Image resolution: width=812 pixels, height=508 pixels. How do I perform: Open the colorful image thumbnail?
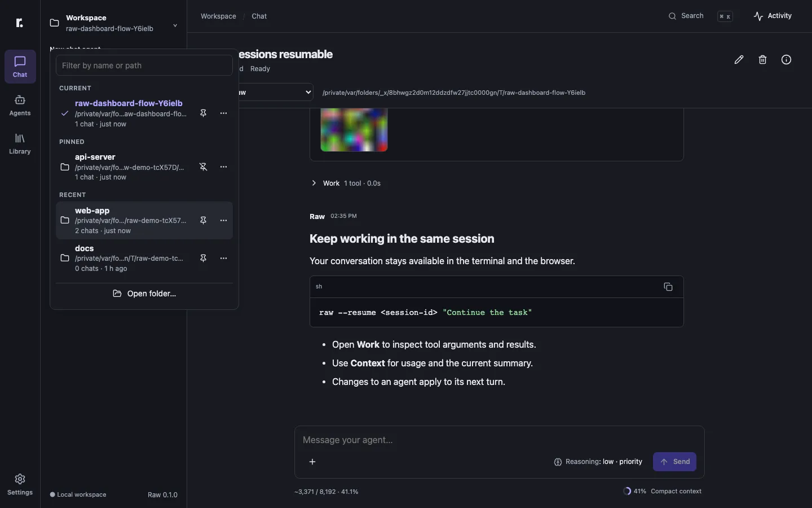[x=354, y=130]
